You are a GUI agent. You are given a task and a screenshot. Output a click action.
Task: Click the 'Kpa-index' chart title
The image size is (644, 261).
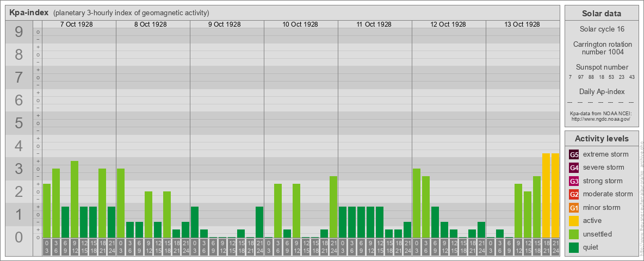pos(29,13)
